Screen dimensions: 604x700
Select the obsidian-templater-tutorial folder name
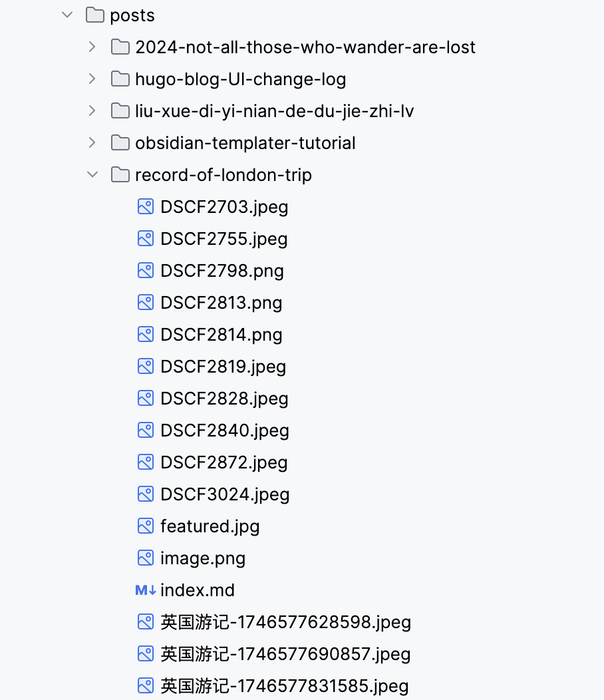click(245, 142)
